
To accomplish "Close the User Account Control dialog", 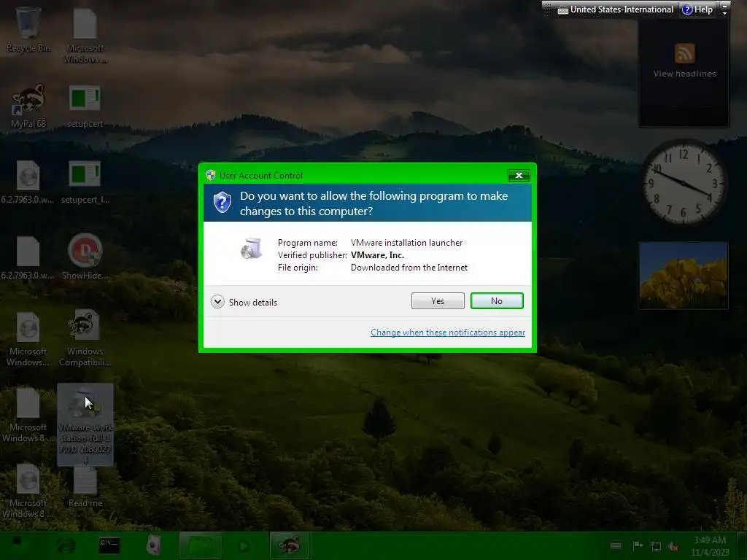I will [519, 175].
